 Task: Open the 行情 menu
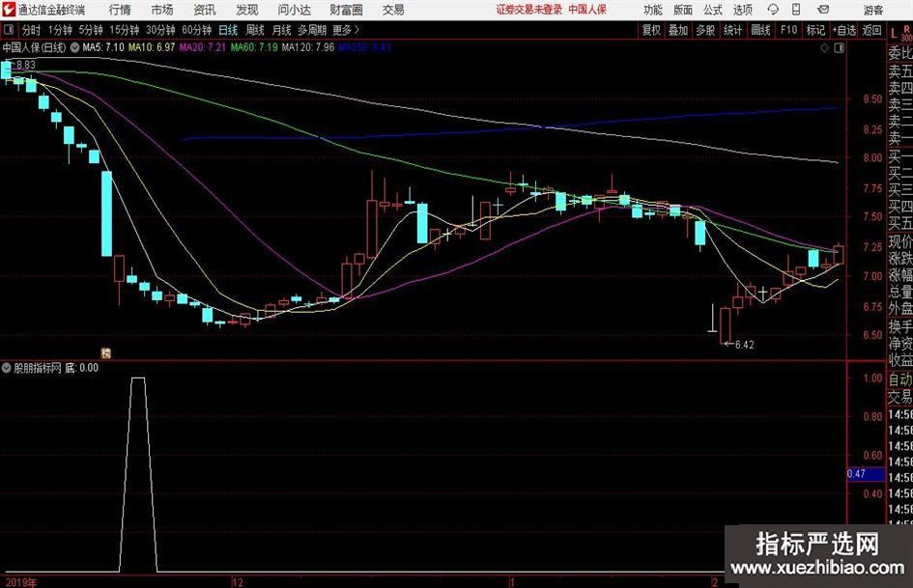pyautogui.click(x=120, y=10)
